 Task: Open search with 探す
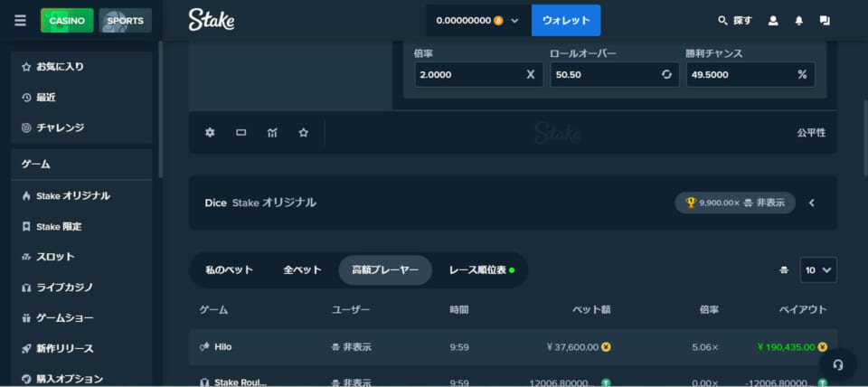[x=734, y=21]
